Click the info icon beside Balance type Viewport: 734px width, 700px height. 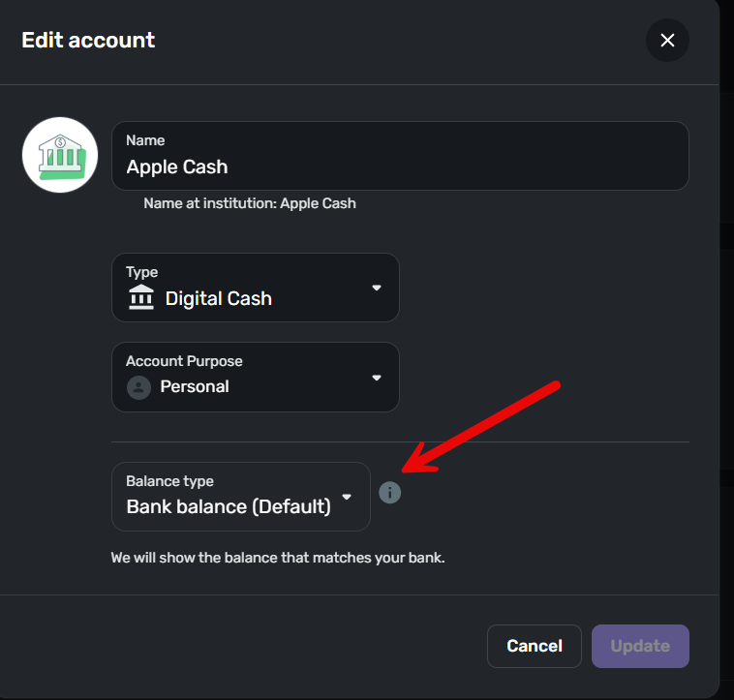click(389, 493)
